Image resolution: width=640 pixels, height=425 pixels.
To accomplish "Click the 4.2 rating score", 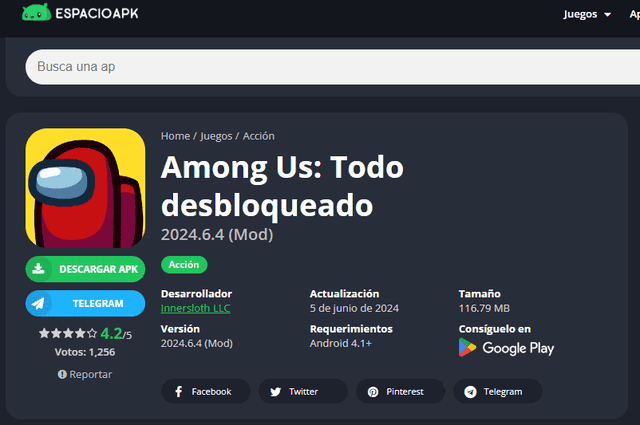I will (111, 334).
